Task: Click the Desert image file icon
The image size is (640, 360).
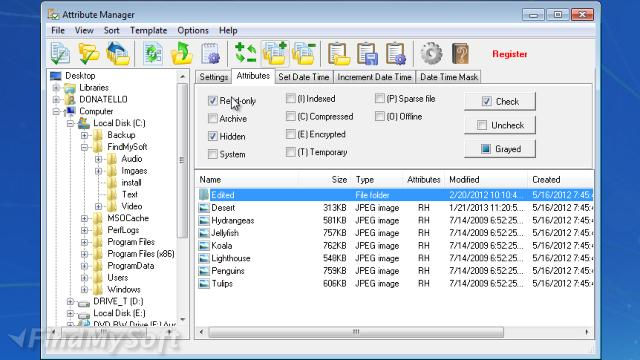Action: [x=204, y=207]
